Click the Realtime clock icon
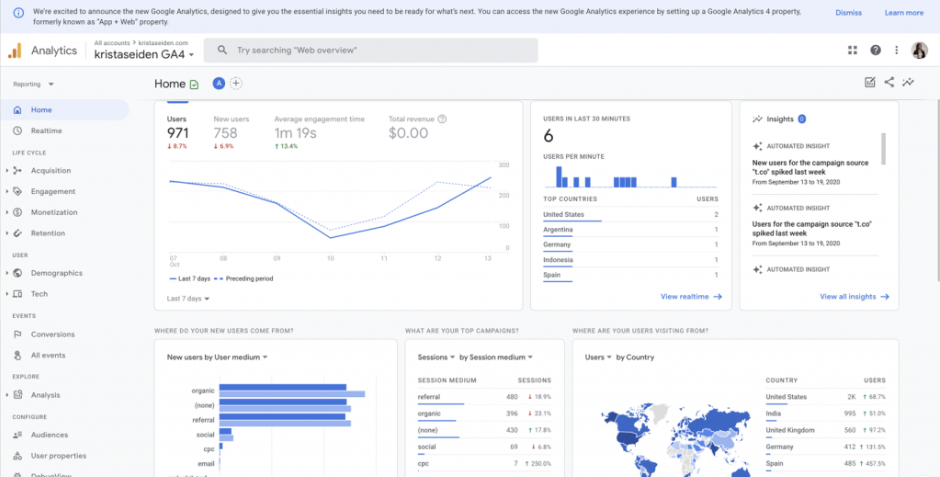Viewport: 940px width, 477px height. (x=18, y=131)
